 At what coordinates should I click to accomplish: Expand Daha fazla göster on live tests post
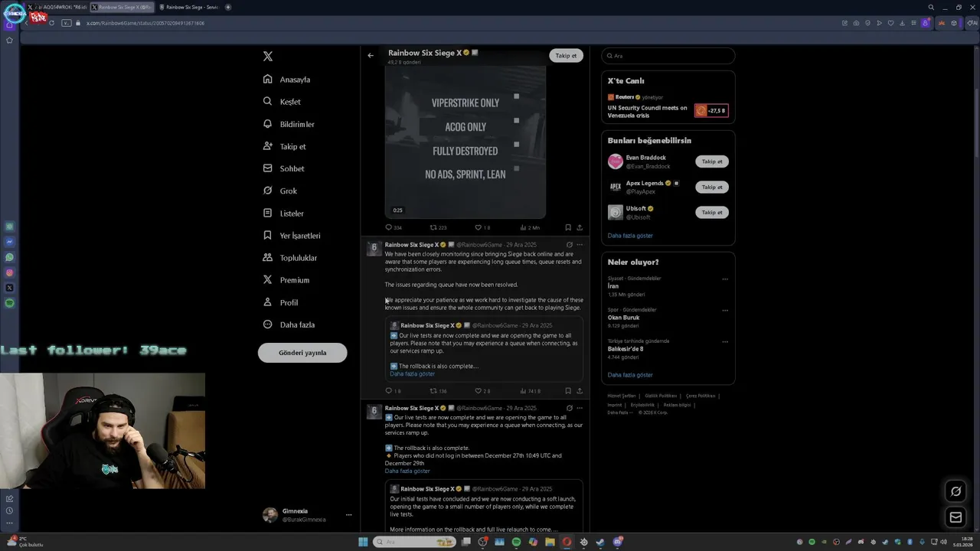point(407,471)
